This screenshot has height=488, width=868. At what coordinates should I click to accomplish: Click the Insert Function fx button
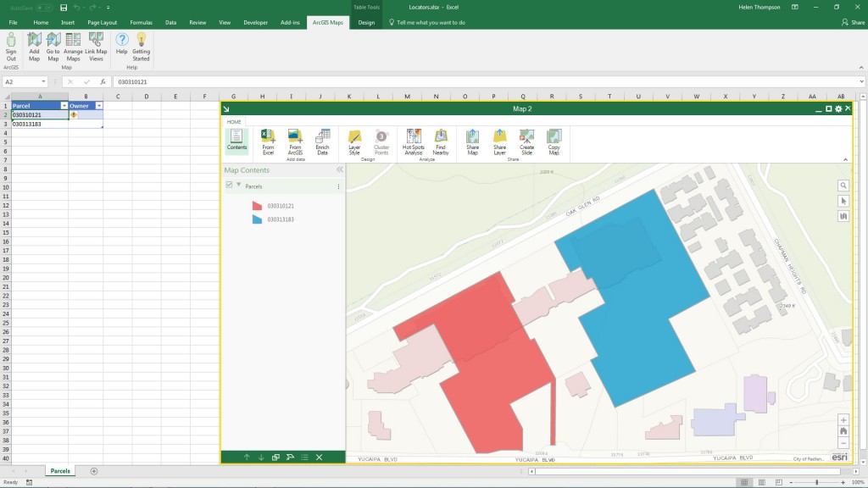click(103, 82)
